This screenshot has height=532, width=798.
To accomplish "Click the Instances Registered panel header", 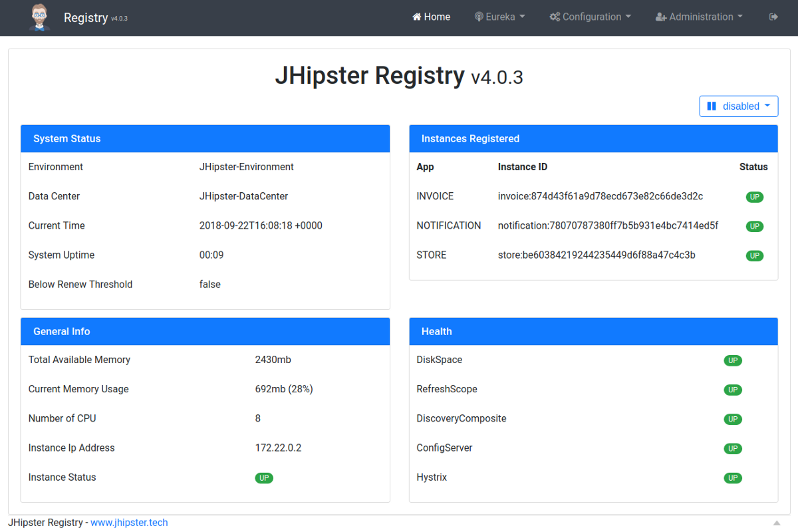I will [x=593, y=139].
